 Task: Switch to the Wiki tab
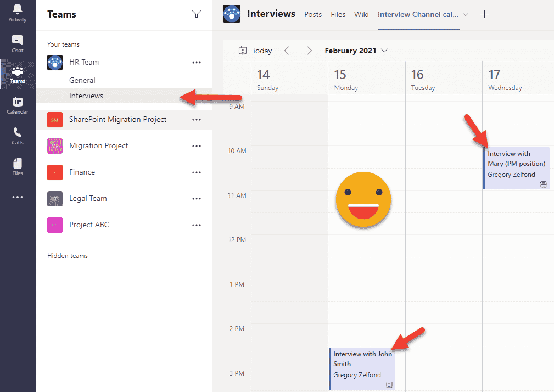[361, 14]
